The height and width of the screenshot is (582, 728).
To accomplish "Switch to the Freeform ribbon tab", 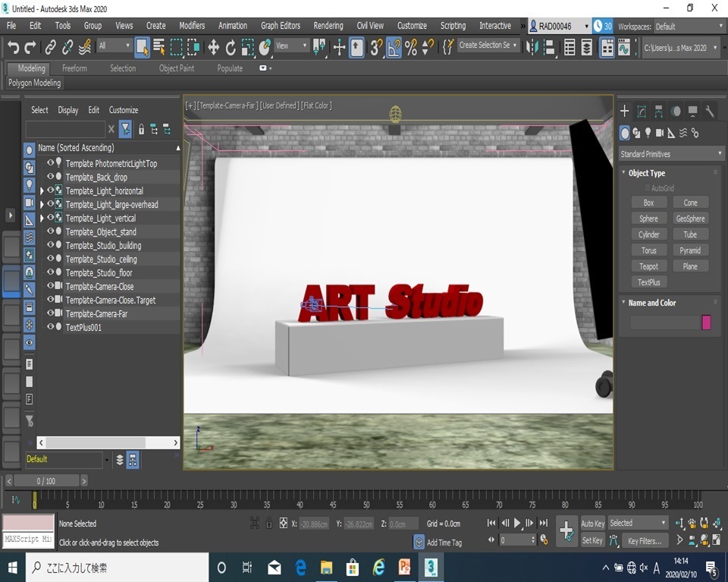I will [74, 68].
